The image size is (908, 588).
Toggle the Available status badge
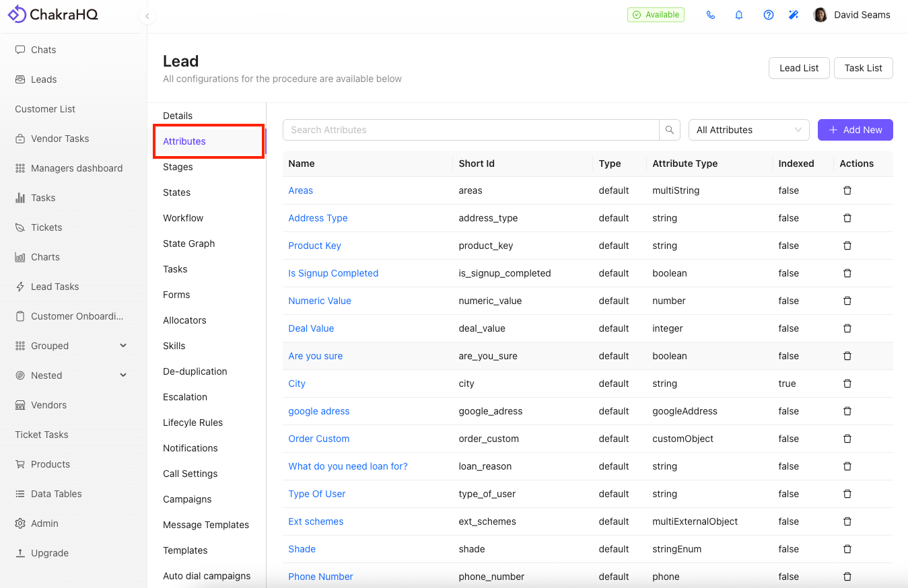[655, 15]
